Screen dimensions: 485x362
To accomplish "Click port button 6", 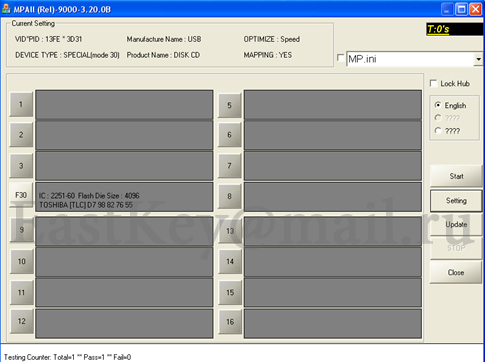I will click(229, 135).
